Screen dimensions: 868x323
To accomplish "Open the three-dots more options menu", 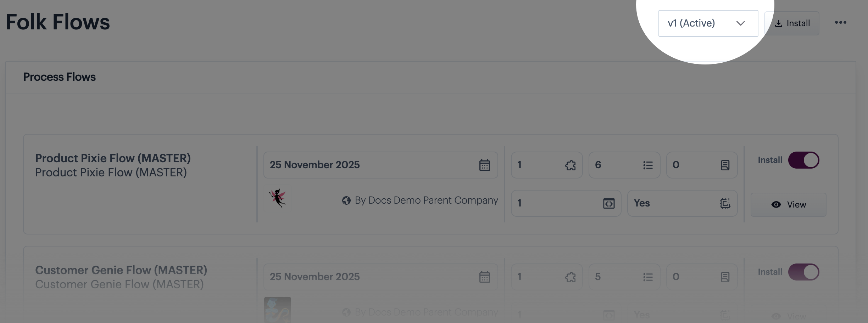I will coord(840,23).
